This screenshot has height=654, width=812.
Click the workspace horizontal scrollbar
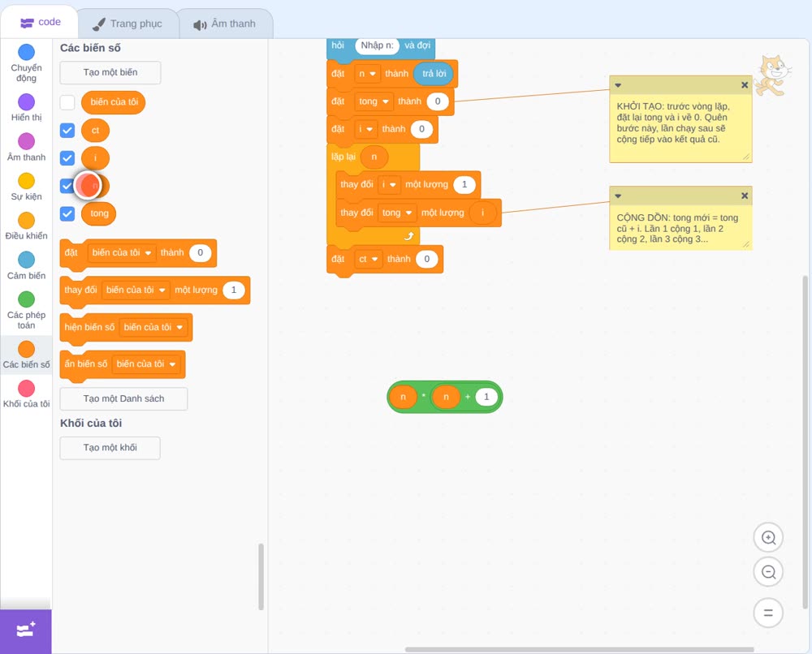point(579,649)
